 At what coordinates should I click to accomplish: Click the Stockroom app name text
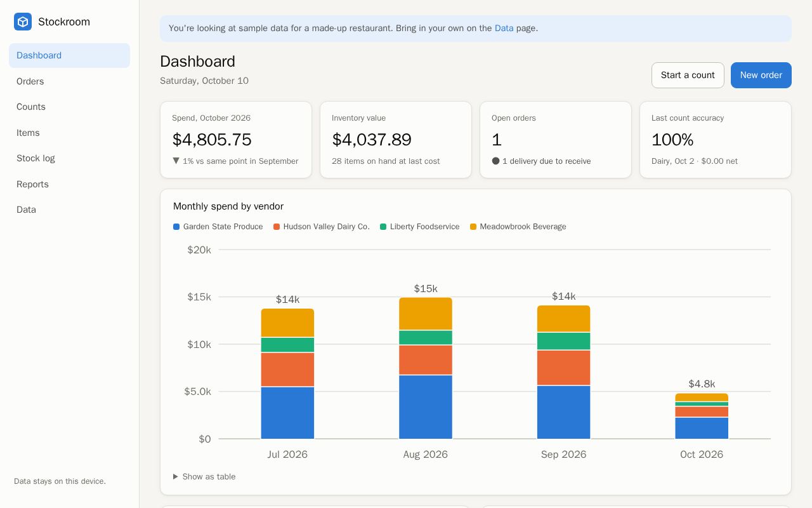pyautogui.click(x=64, y=22)
